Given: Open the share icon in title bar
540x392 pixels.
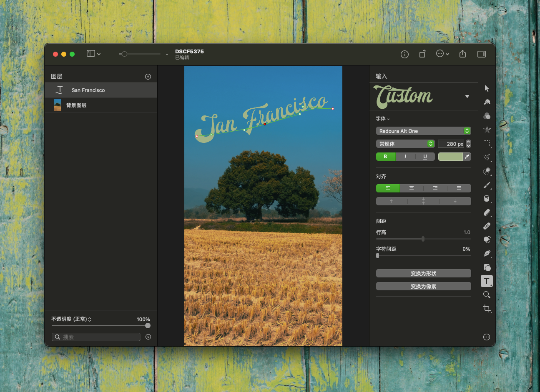Looking at the screenshot, I should pos(462,54).
